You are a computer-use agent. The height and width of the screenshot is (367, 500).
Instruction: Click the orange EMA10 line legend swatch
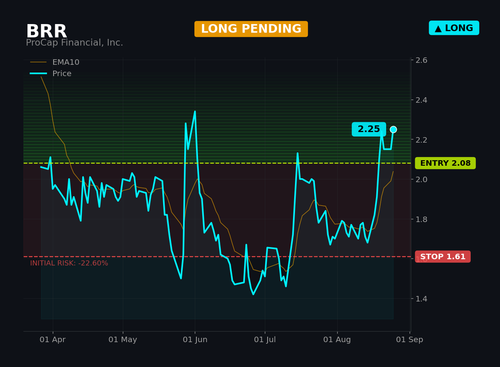[38, 62]
